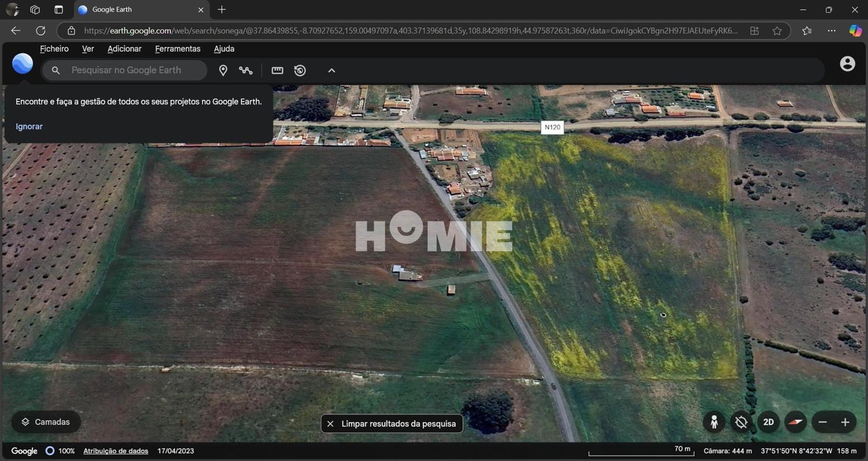868x461 pixels.
Task: Open the Camadas panel
Action: [x=46, y=422]
